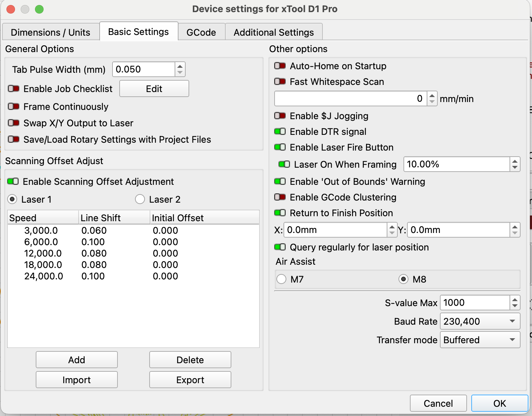The image size is (532, 416).
Task: Toggle Query regularly for laser position
Action: coord(280,247)
